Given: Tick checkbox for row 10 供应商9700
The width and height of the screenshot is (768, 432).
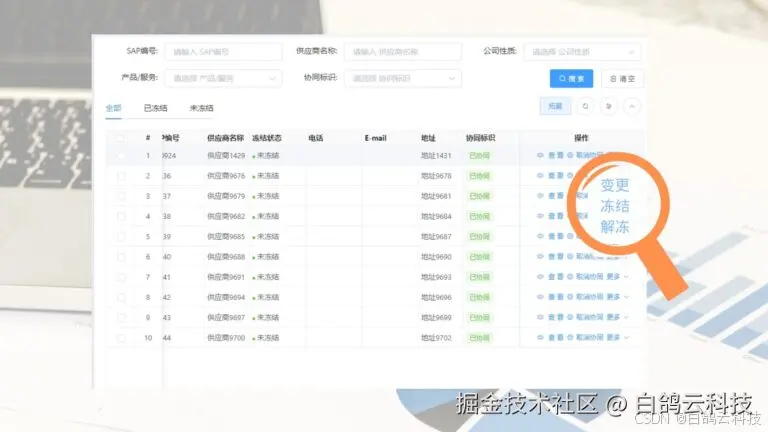Looking at the screenshot, I should tap(121, 338).
